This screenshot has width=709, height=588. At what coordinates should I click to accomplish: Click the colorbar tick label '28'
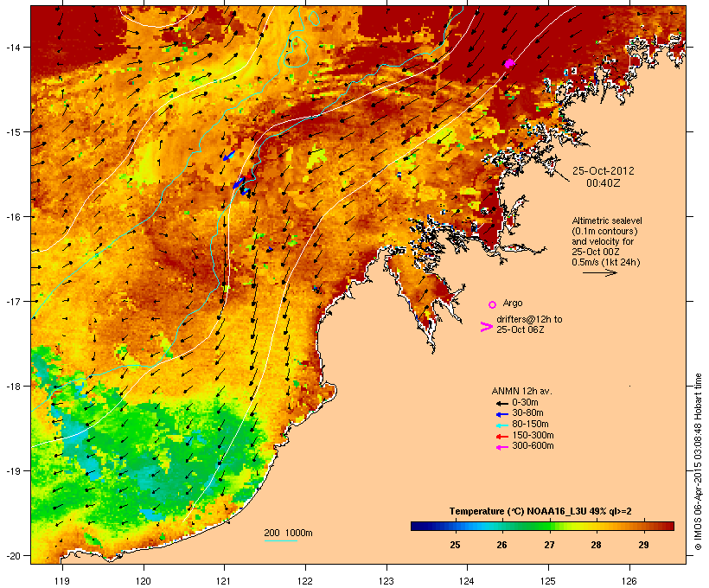coord(596,545)
